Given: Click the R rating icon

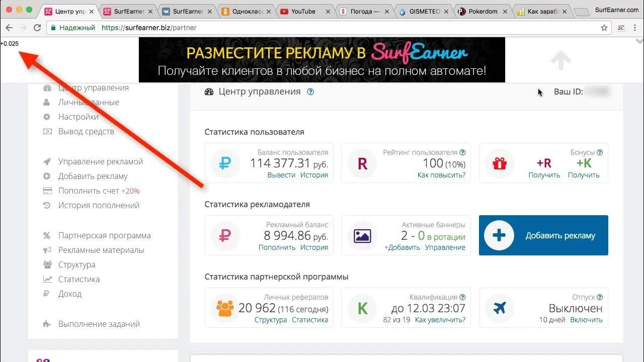Looking at the screenshot, I should (x=362, y=163).
